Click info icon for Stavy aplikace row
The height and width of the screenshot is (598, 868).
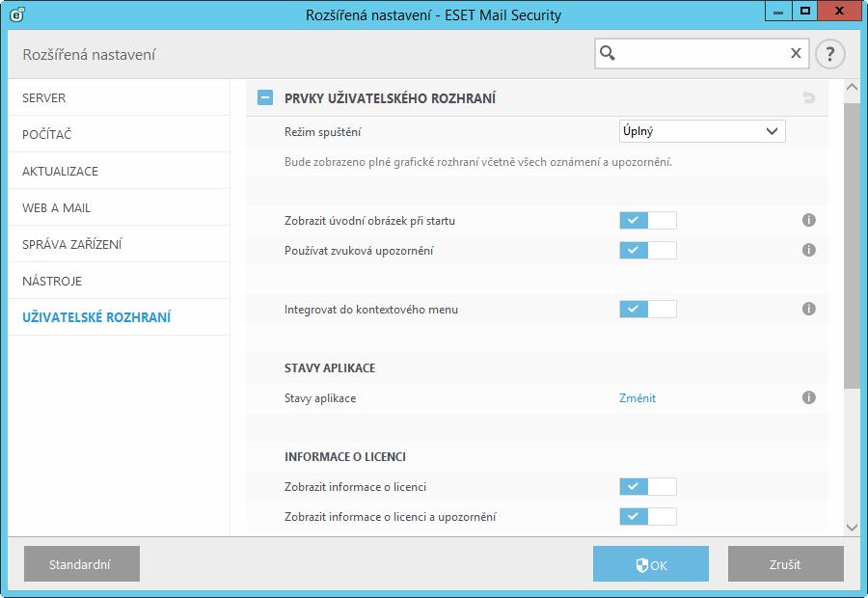coord(809,397)
